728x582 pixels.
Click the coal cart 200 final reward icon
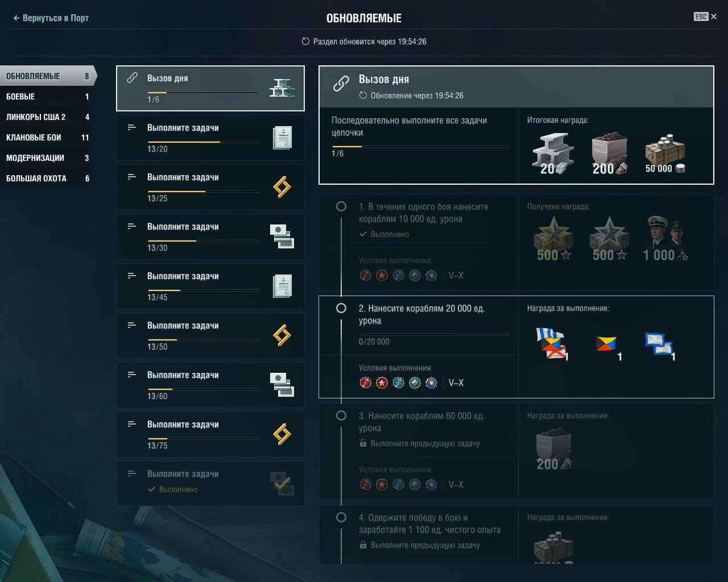click(x=609, y=153)
